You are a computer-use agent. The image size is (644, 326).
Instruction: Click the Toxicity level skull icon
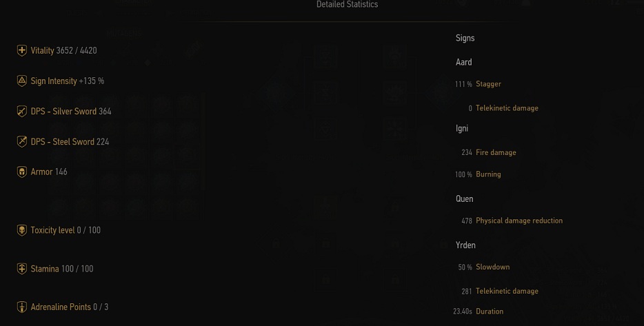pyautogui.click(x=22, y=230)
